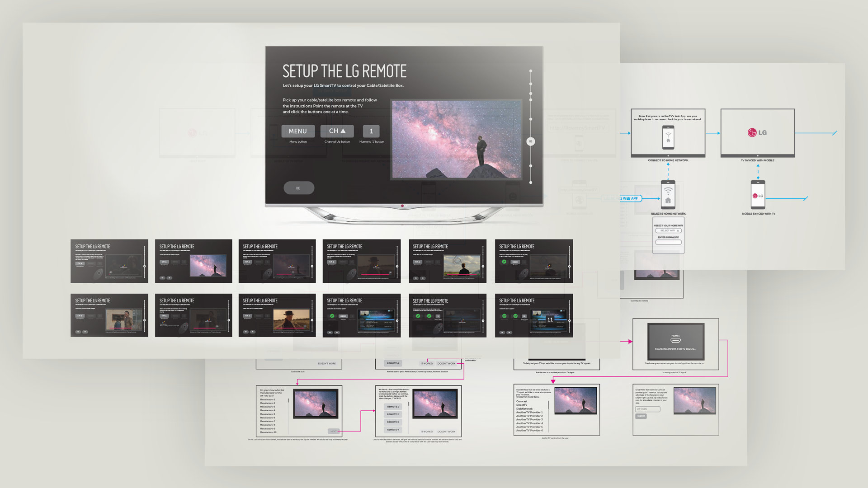Click the Enter Password field on the mobile popup

point(669,242)
